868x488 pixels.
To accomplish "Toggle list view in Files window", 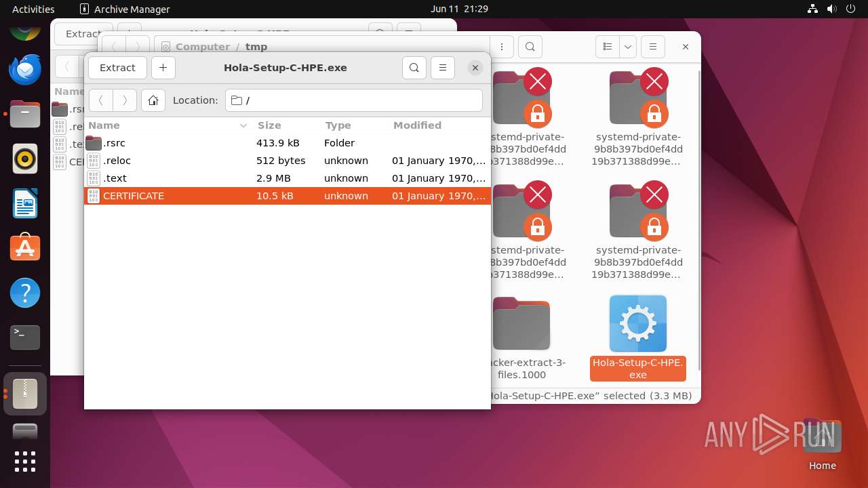I will [x=608, y=47].
